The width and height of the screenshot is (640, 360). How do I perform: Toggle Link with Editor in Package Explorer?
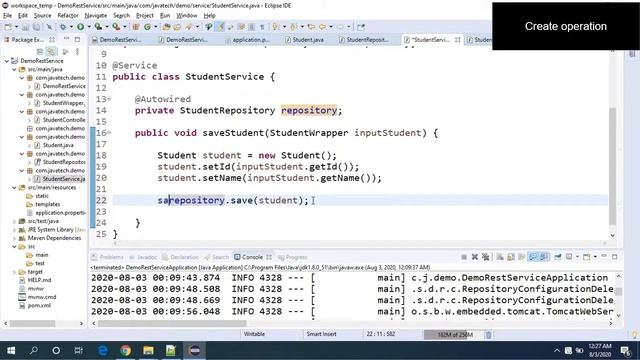(51, 51)
